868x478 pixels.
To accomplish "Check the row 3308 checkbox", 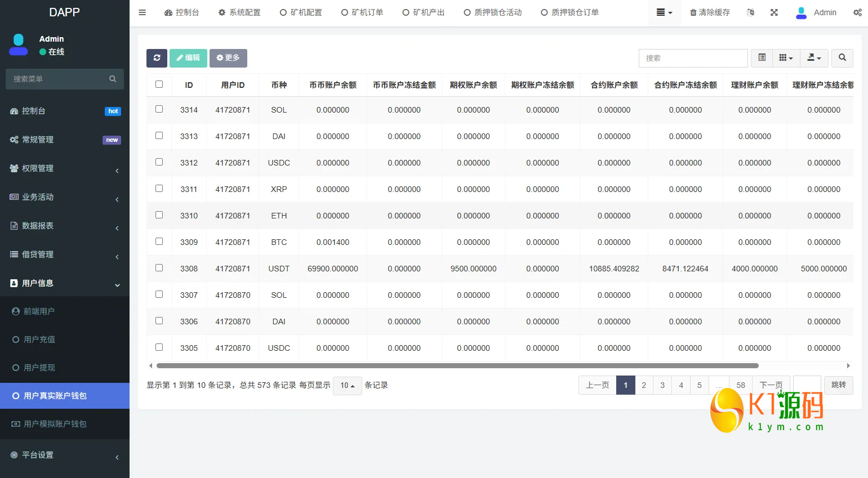I will tap(159, 268).
